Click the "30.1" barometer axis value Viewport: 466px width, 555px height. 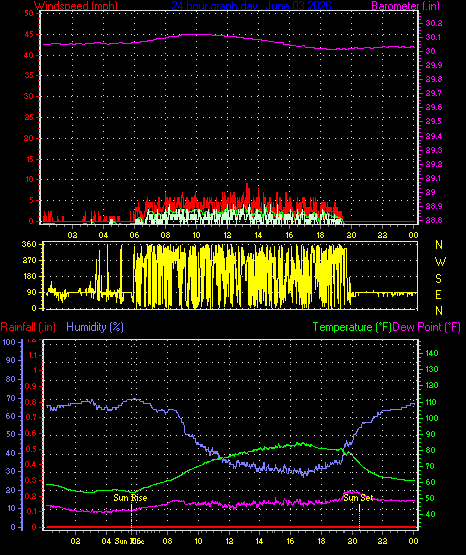click(434, 38)
